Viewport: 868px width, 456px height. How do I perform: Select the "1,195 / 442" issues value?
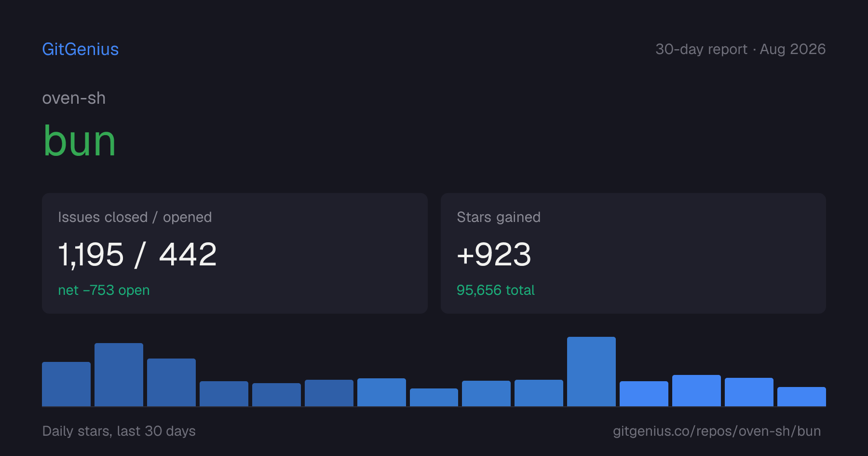point(137,254)
